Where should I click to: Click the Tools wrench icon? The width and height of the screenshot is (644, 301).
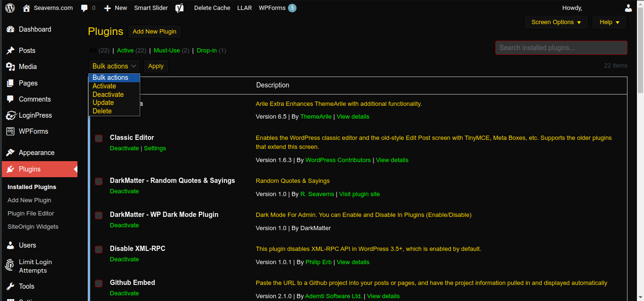[x=10, y=286]
